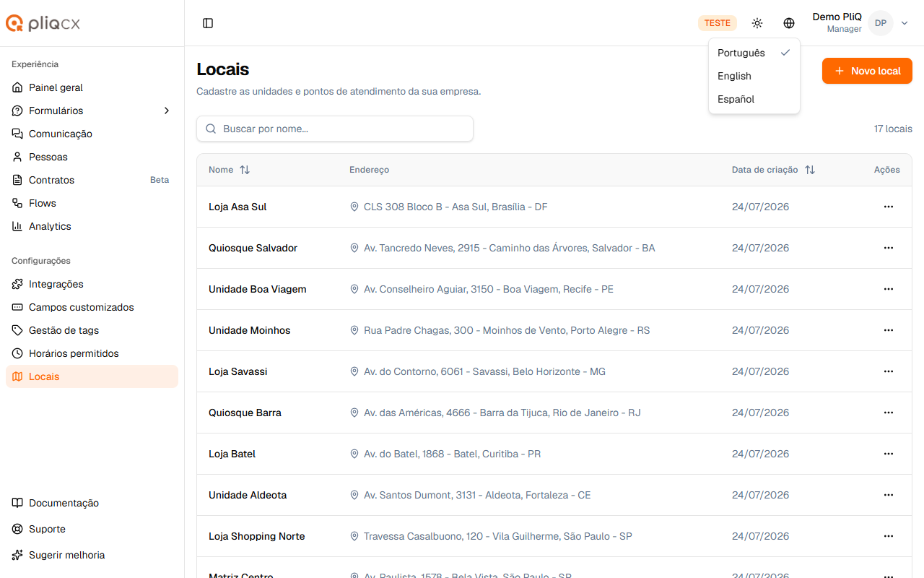Sort the table by Nome column
The image size is (924, 578).
pyautogui.click(x=229, y=170)
